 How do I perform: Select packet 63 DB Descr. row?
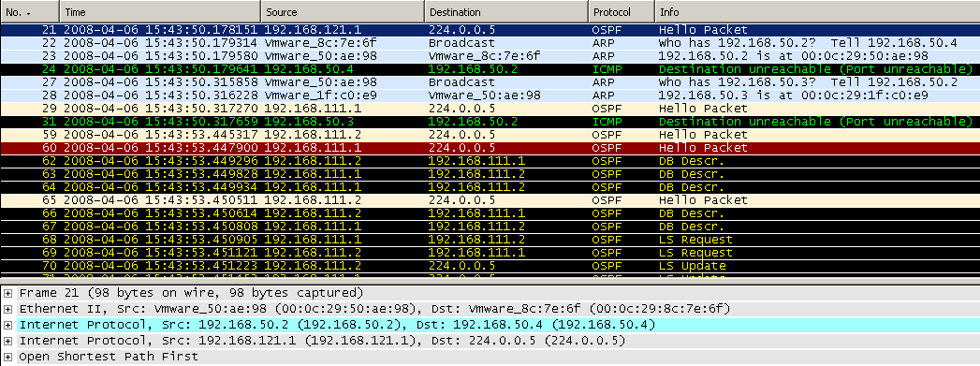tap(490, 174)
